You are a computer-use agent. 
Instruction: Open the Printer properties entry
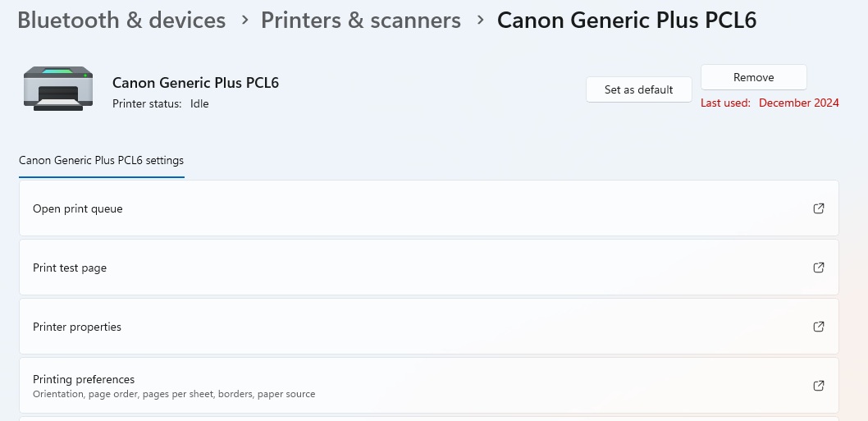click(x=77, y=327)
